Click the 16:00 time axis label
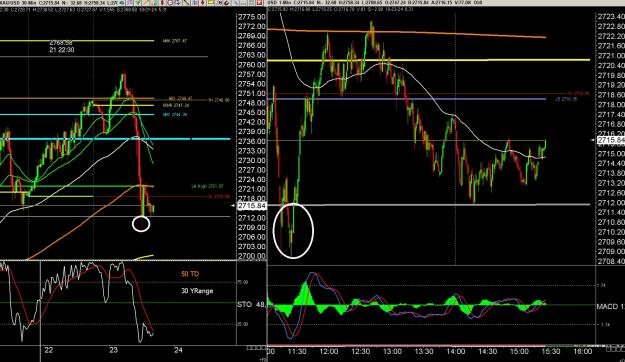625x362 pixels. click(582, 351)
